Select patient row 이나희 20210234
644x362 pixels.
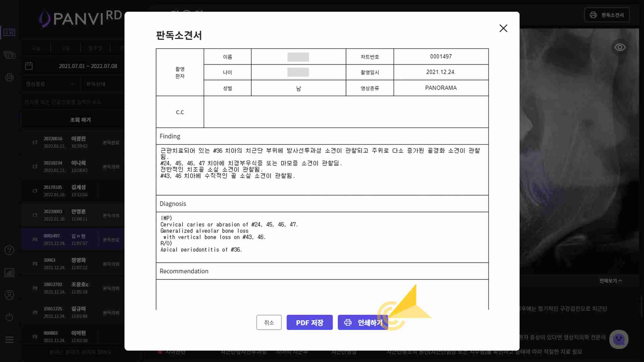click(x=73, y=167)
